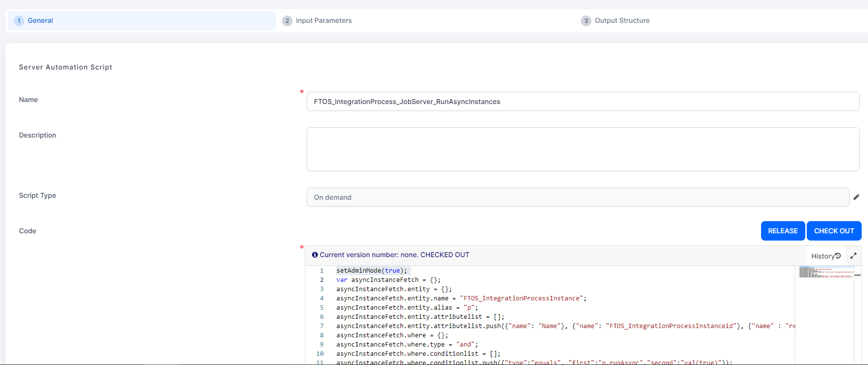868x365 pixels.
Task: Click the info icon before version number
Action: point(314,255)
